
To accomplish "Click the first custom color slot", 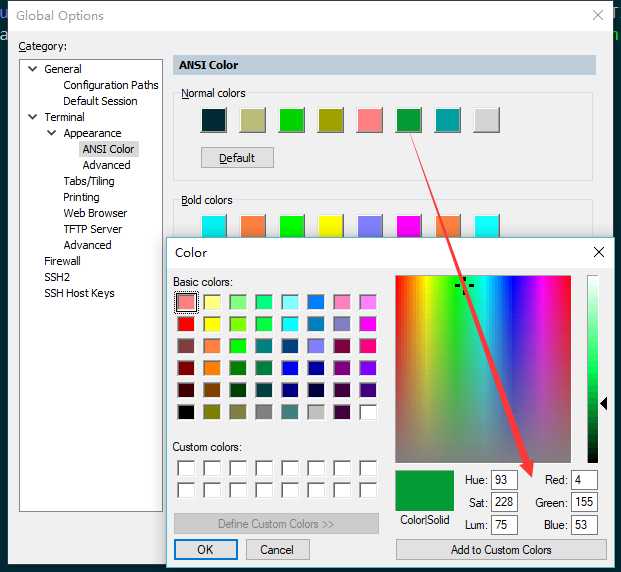I will [186, 468].
